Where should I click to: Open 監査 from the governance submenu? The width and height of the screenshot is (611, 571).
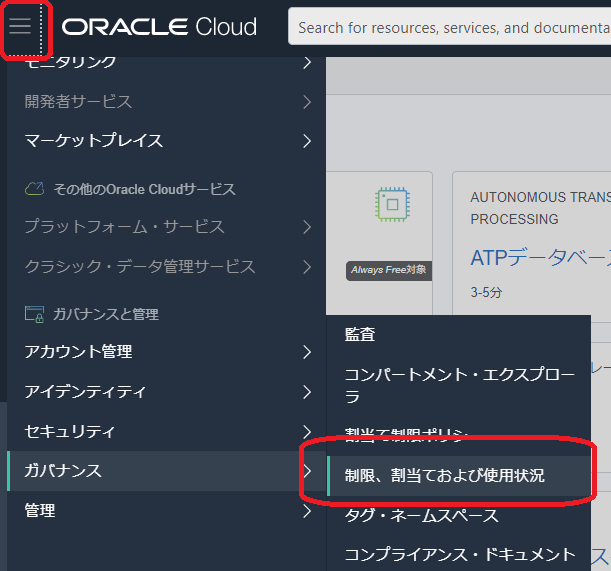point(360,335)
